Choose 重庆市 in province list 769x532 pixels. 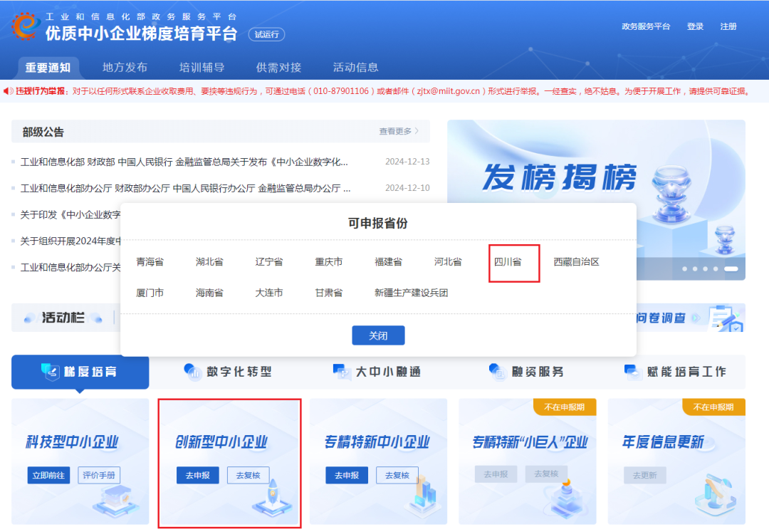coord(328,262)
